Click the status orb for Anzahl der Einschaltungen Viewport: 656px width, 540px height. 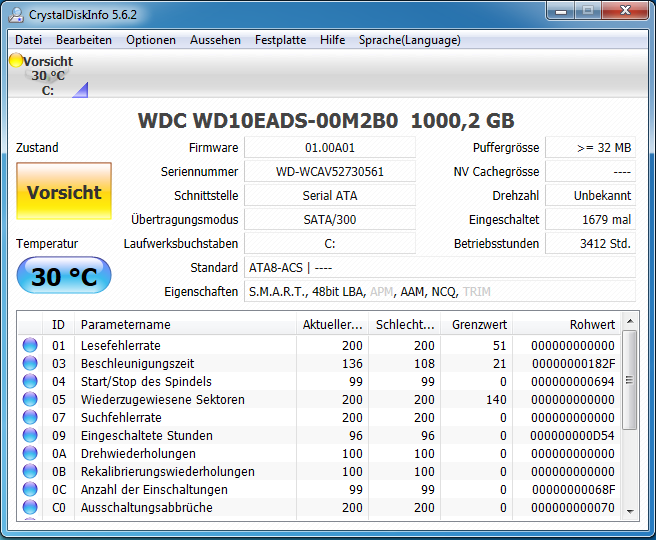click(x=30, y=489)
